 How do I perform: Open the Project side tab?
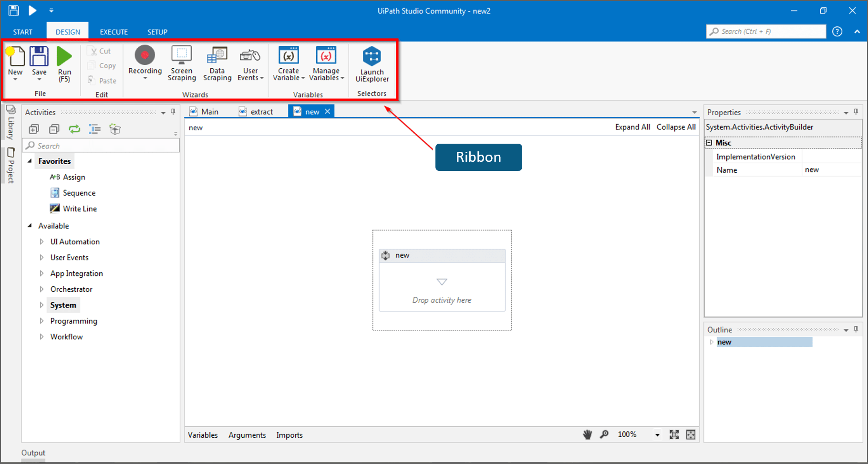pos(11,166)
